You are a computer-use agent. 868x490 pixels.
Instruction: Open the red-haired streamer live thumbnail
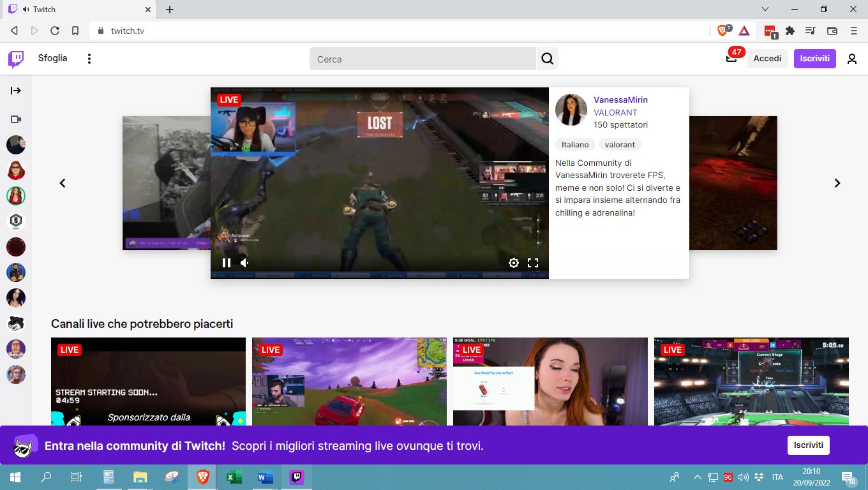550,382
